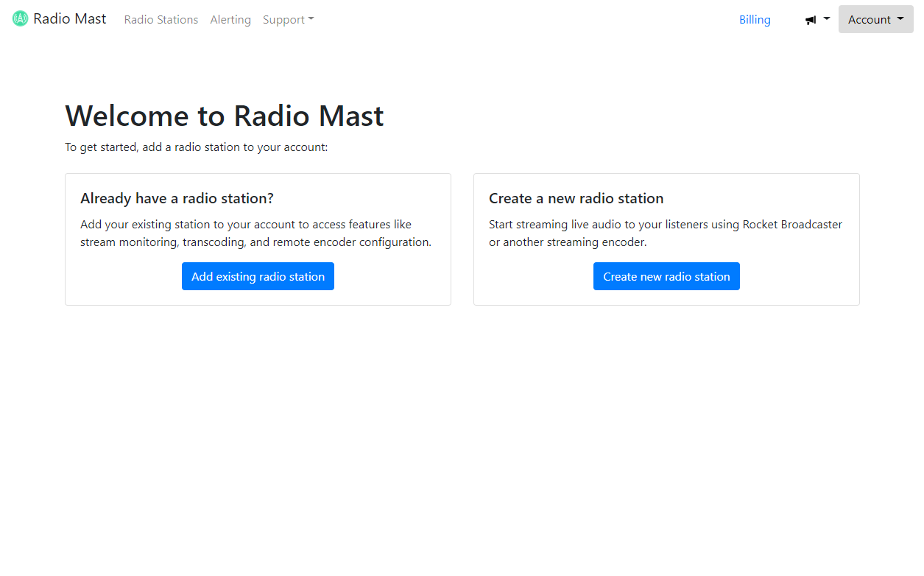Click the 'Already have a radio station?' title

click(x=177, y=198)
